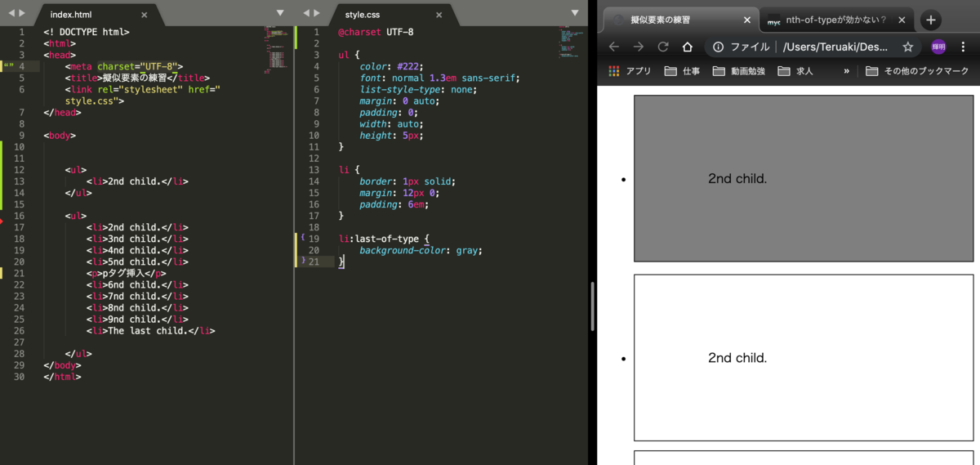The height and width of the screenshot is (465, 980).
Task: Click previous-tab arrow in style.css pane
Action: pos(305,13)
